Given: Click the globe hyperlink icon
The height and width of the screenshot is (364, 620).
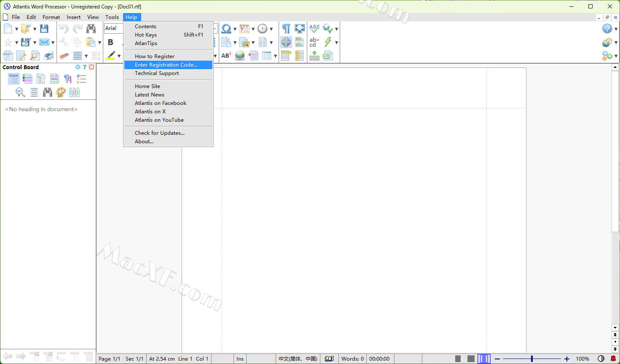Looking at the screenshot, I should click(x=240, y=56).
